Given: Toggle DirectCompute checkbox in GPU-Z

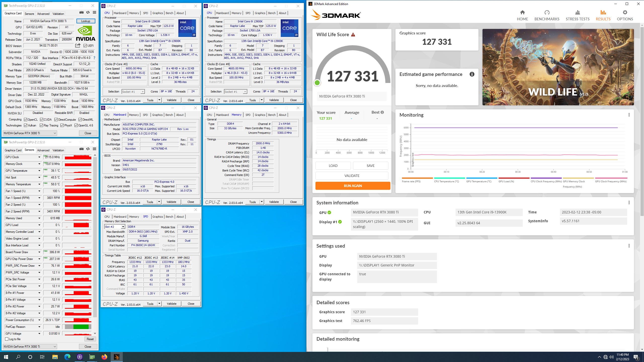Looking at the screenshot, I should pos(56,120).
